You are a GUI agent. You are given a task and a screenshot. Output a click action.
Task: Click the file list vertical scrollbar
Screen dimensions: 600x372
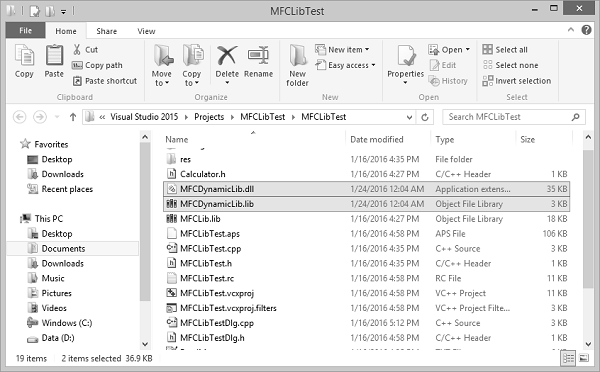point(588,219)
